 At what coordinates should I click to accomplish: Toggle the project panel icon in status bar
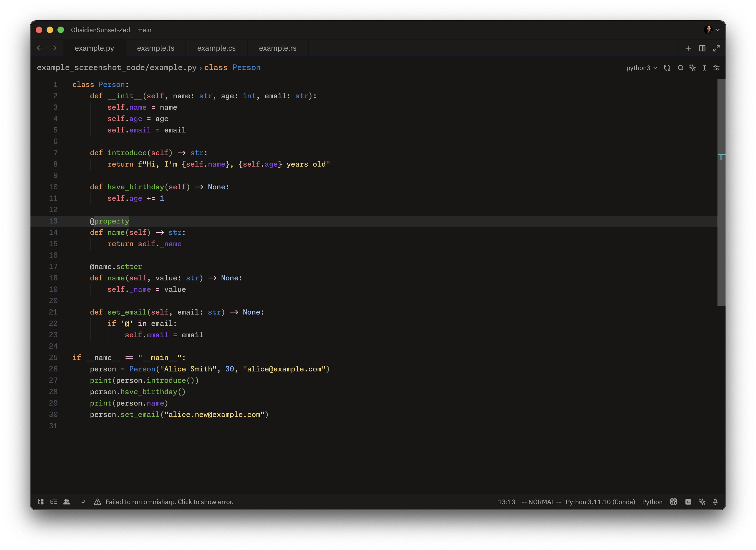click(x=41, y=502)
